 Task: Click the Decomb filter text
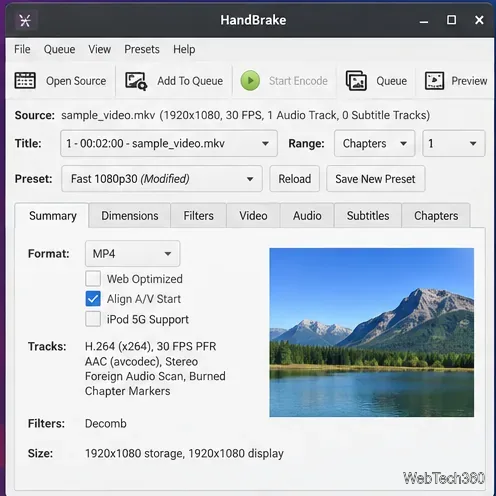pos(106,423)
